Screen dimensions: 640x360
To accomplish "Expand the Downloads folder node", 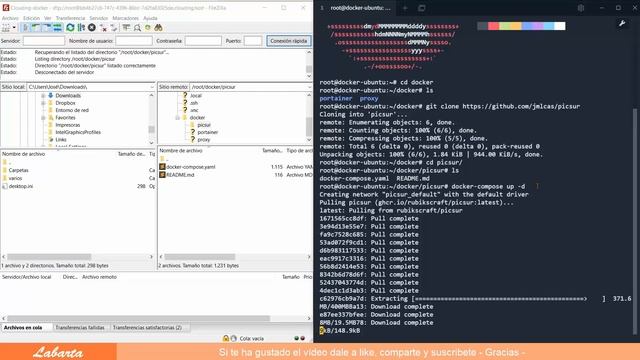I will [43, 96].
